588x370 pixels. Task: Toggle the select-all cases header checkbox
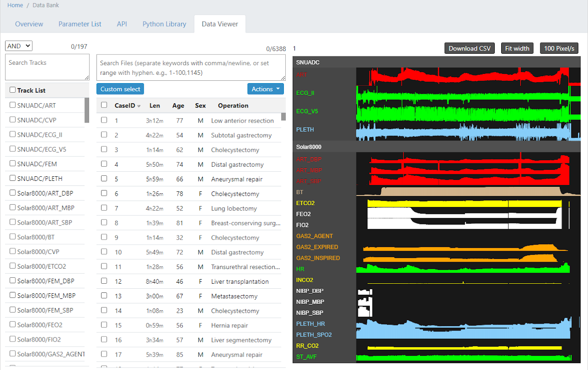(104, 105)
